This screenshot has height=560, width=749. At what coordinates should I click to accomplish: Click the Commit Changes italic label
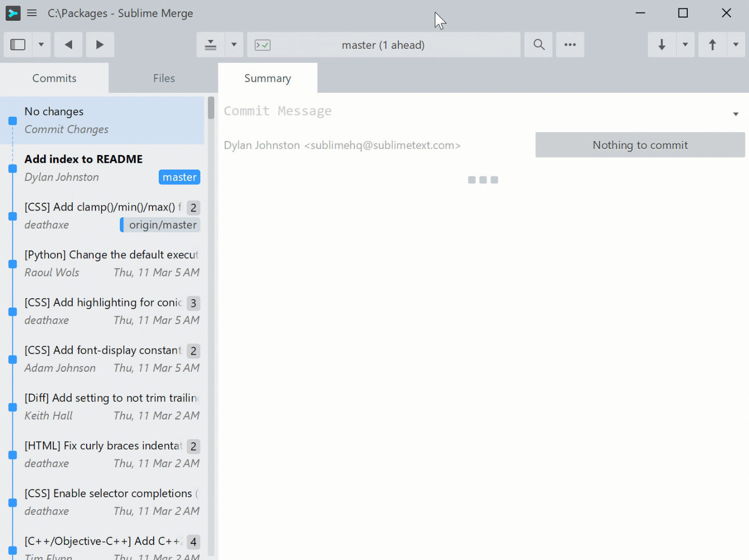click(66, 130)
